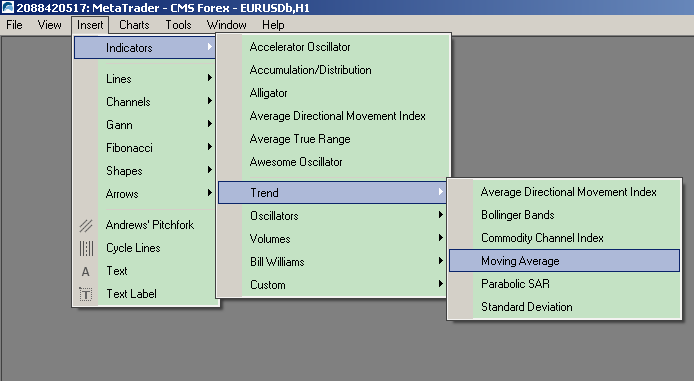Expand the Oscillators submenu
This screenshot has width=694, height=381.
[x=332, y=216]
